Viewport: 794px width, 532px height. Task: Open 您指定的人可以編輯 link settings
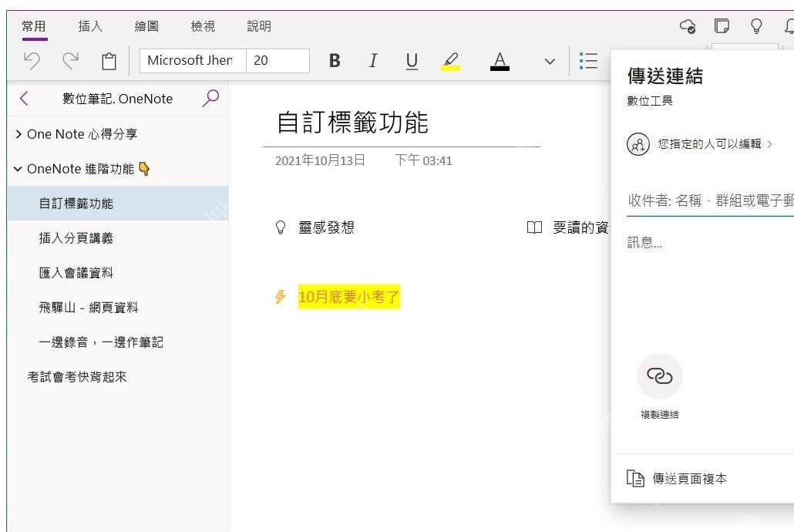[715, 144]
